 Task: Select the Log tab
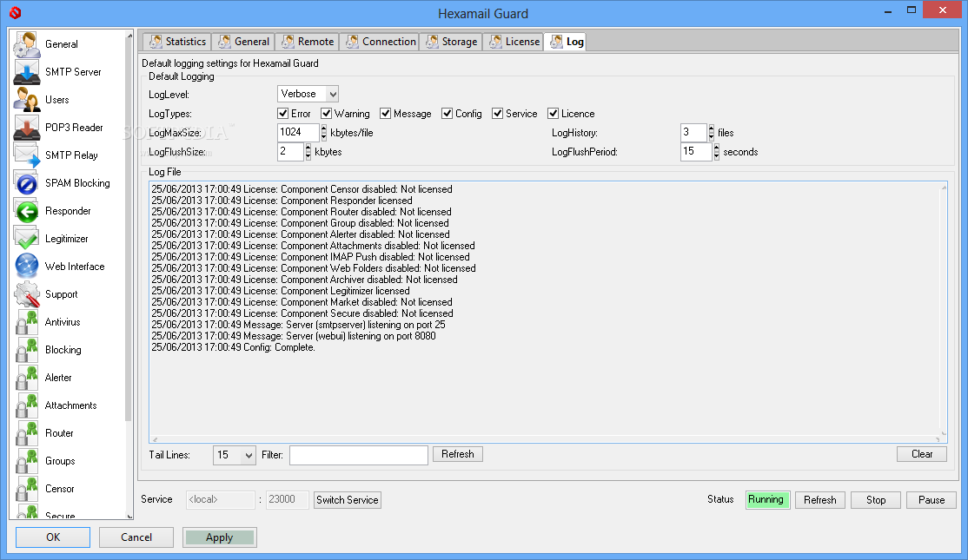tap(565, 42)
